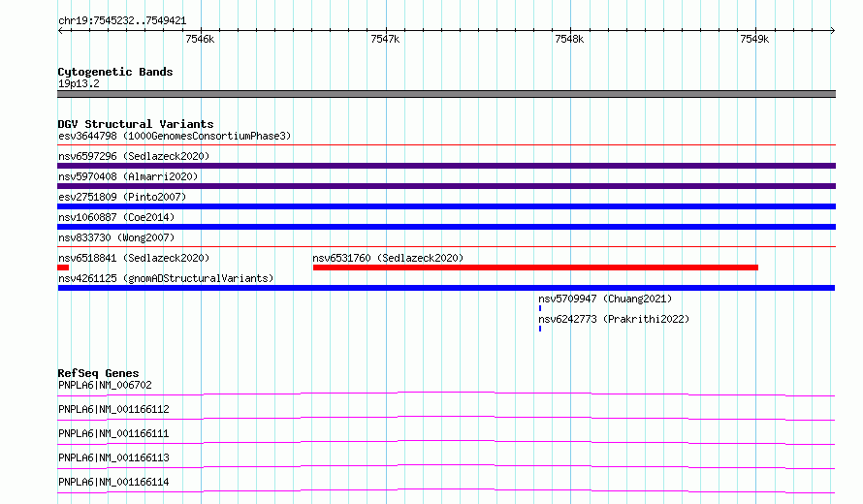
Task: Click the purple bar under nsv6597296
Action: point(446,166)
